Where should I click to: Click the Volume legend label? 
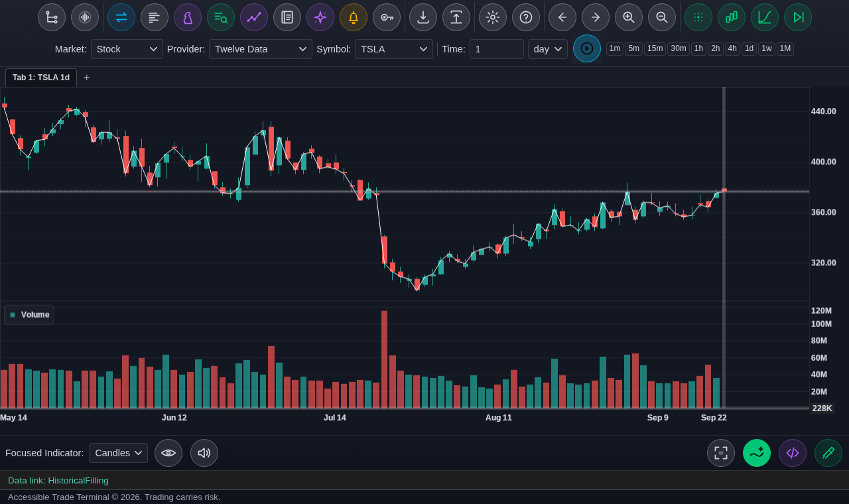(x=29, y=315)
